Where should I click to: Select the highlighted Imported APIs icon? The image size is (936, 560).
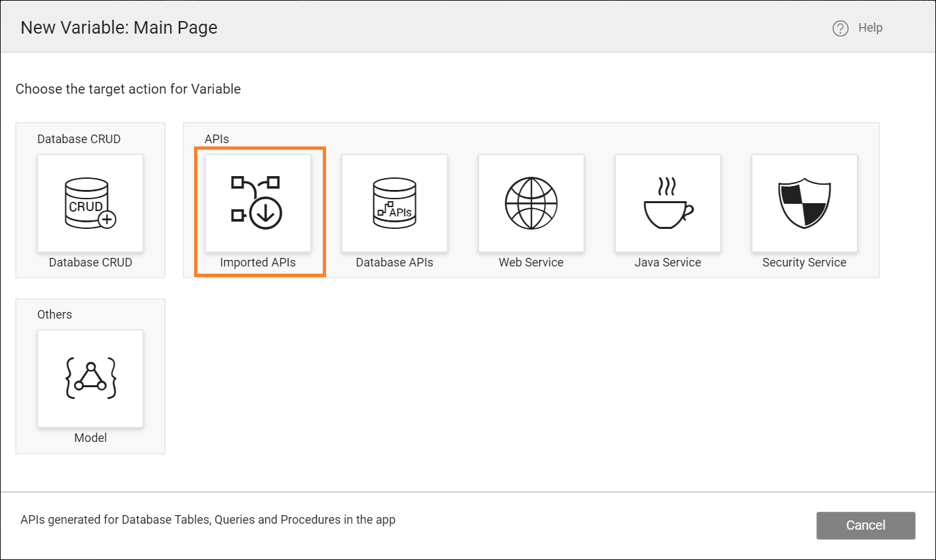[x=258, y=203]
